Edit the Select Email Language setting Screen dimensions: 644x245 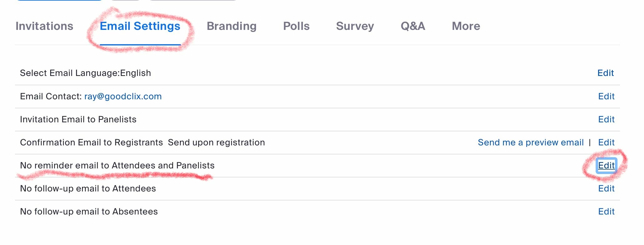(x=606, y=73)
